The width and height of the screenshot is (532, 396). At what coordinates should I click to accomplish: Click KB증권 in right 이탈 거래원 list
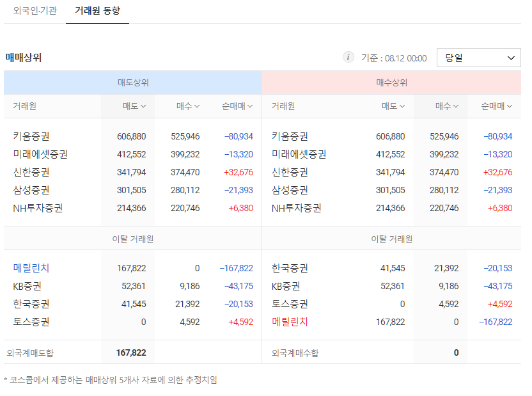286,286
